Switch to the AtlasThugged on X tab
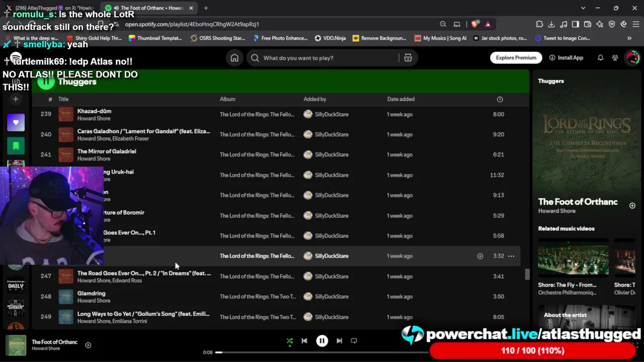This screenshot has height=362, width=644. (50, 8)
